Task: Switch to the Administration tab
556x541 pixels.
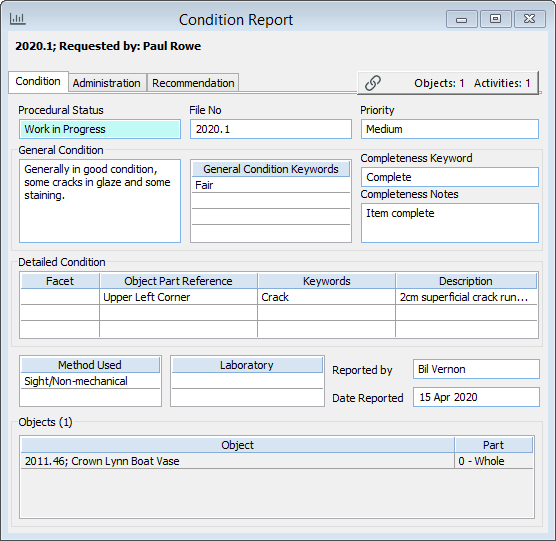Action: [107, 83]
